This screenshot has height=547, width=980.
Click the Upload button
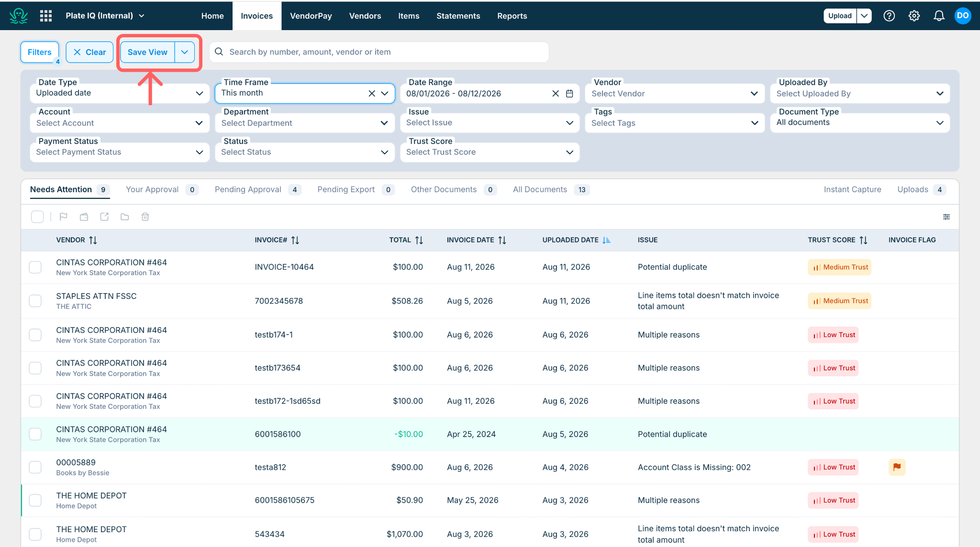(840, 16)
